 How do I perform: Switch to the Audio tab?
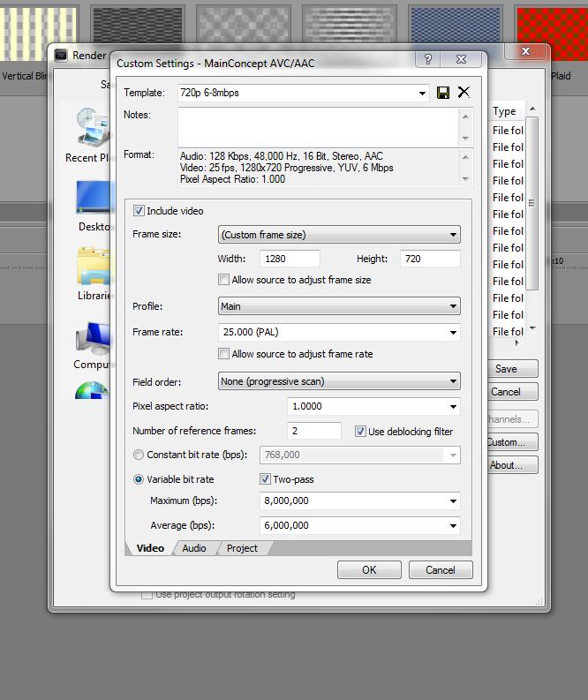point(194,548)
